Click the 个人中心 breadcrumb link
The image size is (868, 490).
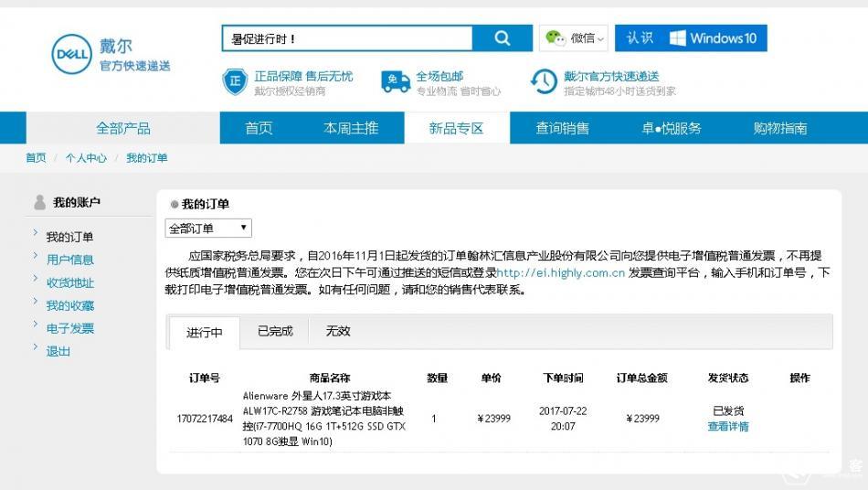86,158
